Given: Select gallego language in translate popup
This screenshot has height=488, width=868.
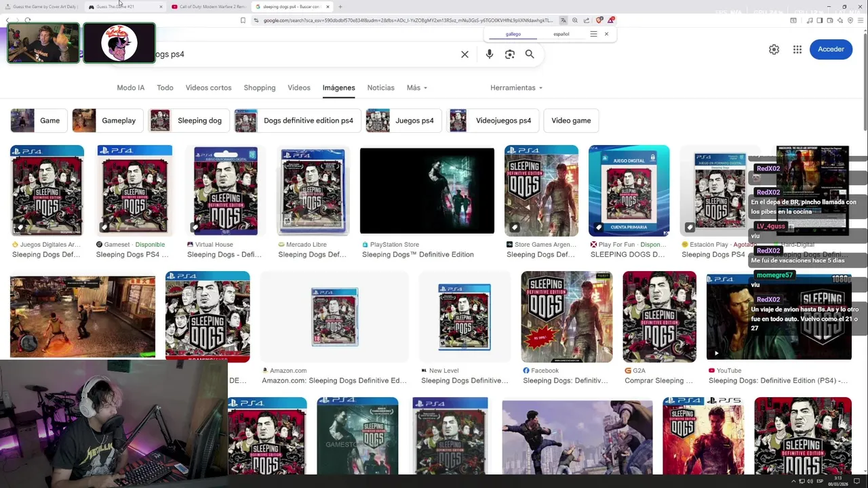Looking at the screenshot, I should tap(513, 34).
